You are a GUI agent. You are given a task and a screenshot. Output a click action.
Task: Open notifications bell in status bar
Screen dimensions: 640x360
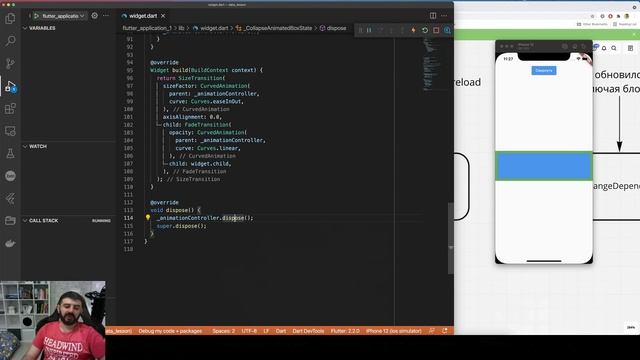coord(445,331)
